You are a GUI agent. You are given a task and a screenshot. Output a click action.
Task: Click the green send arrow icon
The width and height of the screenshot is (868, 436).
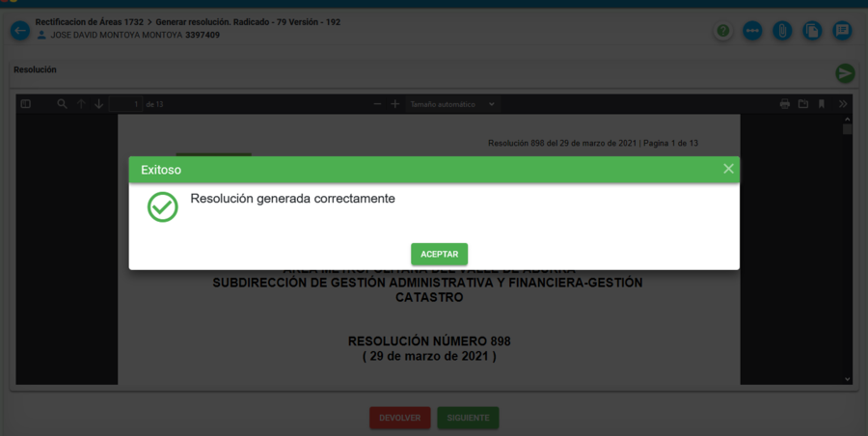pyautogui.click(x=845, y=73)
